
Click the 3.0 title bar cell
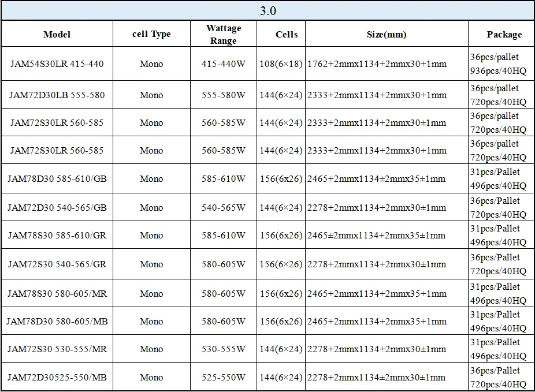[267, 10]
